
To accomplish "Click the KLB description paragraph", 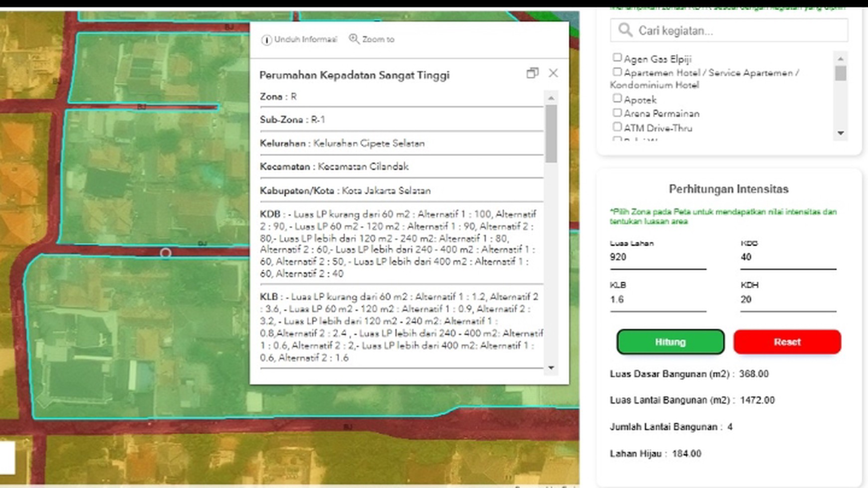I will pyautogui.click(x=401, y=327).
